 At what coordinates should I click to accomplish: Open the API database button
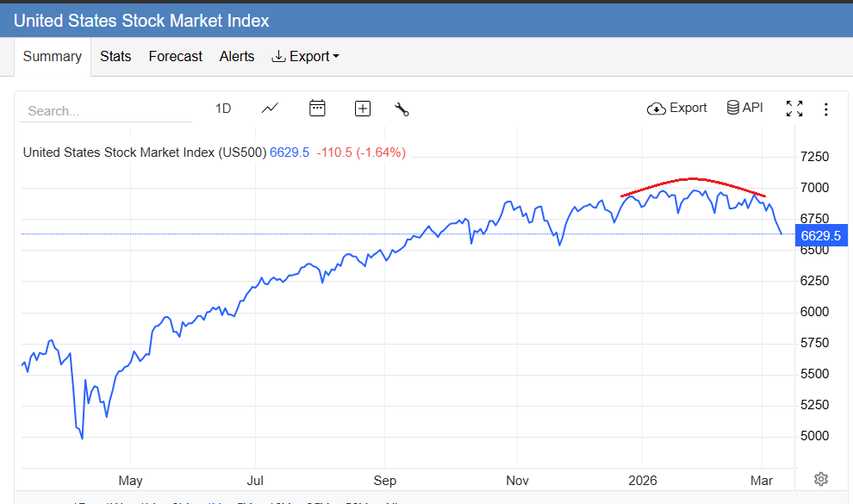[744, 108]
